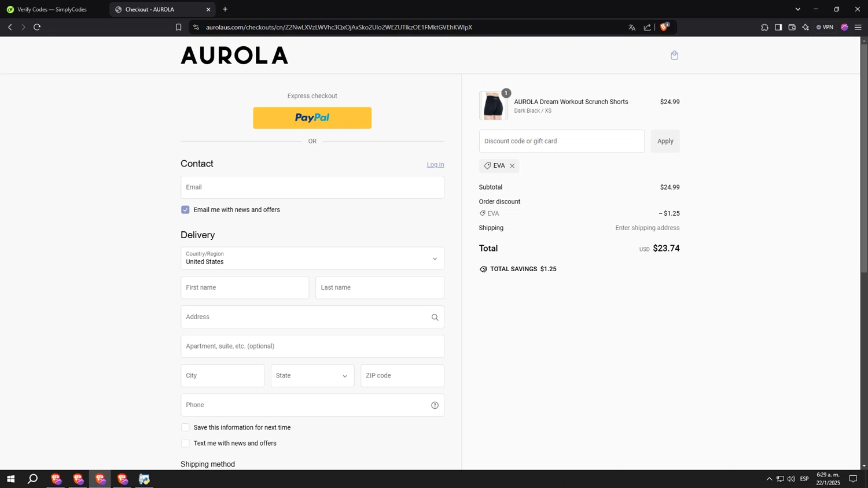Open Windows taskbar search
The width and height of the screenshot is (868, 488).
click(x=33, y=479)
